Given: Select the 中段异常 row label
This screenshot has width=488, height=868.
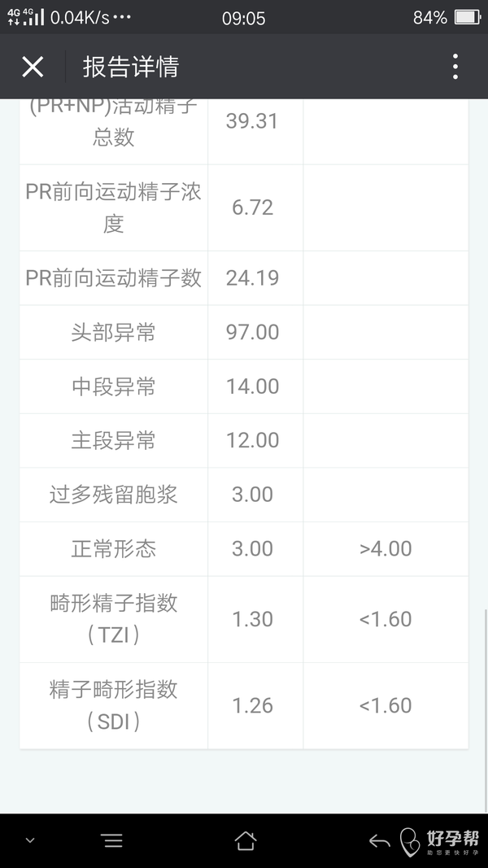Looking at the screenshot, I should 113,386.
